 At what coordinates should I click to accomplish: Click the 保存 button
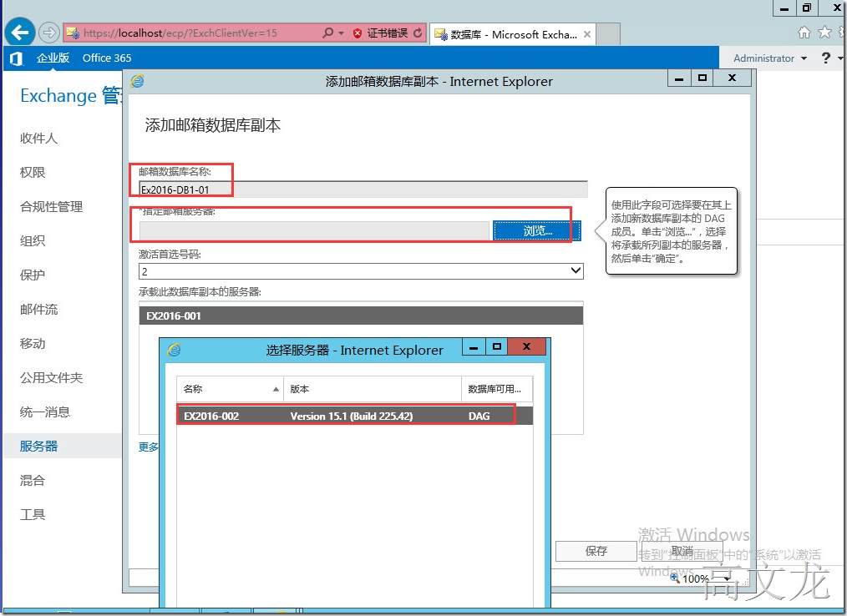(x=596, y=551)
